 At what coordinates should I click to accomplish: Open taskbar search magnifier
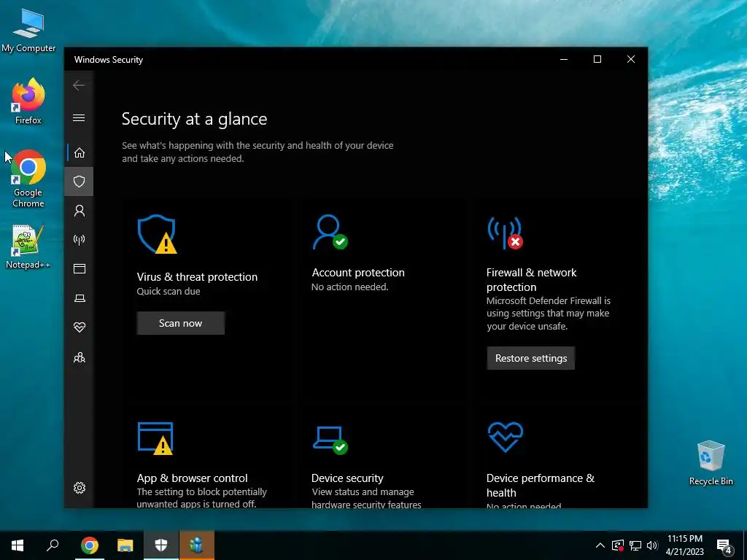click(x=53, y=545)
